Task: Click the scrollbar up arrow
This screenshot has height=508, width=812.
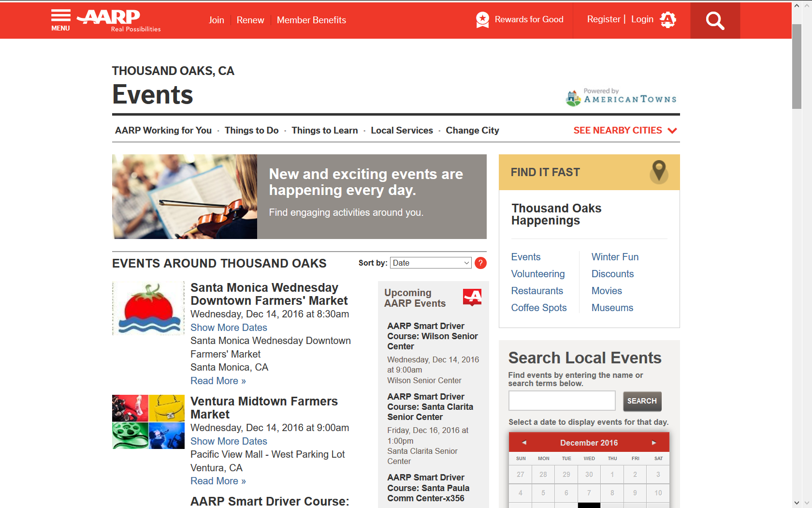Action: click(797, 6)
